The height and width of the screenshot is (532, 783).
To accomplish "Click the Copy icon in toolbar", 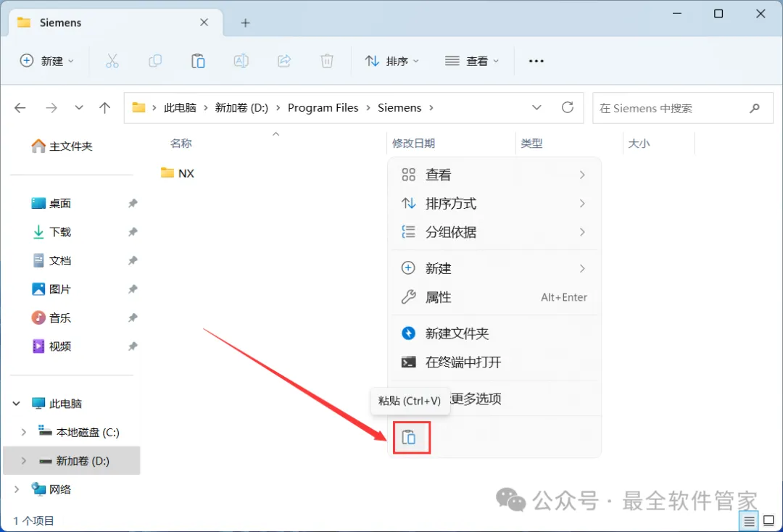I will (x=155, y=61).
